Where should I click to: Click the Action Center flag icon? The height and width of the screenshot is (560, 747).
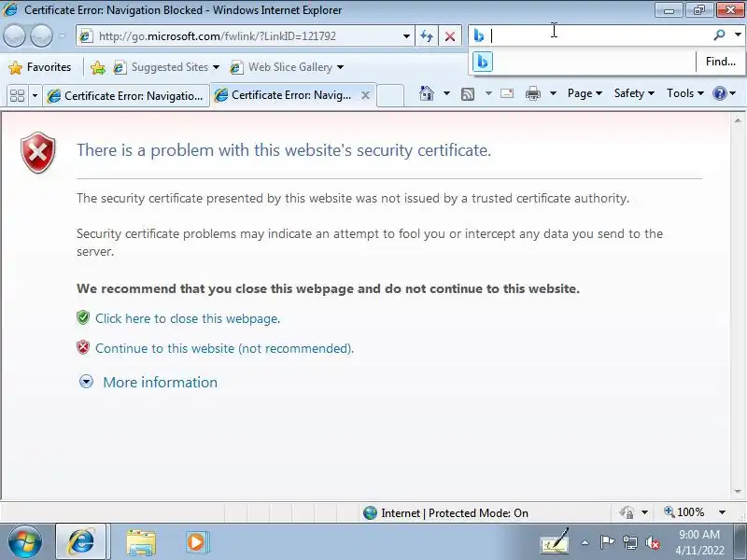tap(607, 542)
